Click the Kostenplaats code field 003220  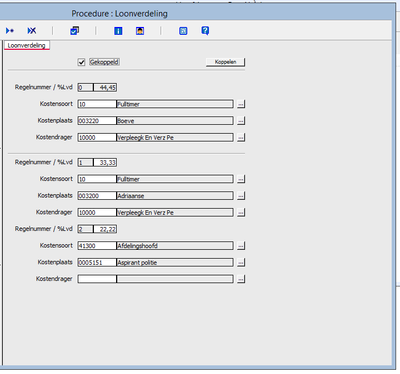(97, 121)
